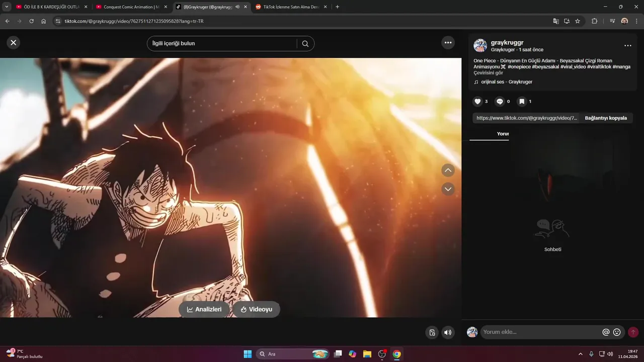644x362 pixels.
Task: Open the three-dot menu above the video
Action: [x=448, y=43]
